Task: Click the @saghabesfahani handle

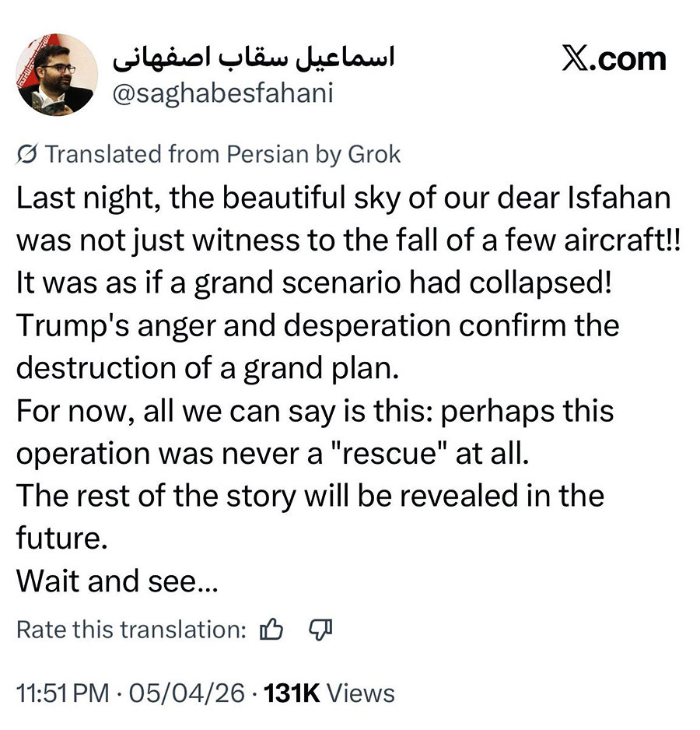Action: pyautogui.click(x=223, y=93)
